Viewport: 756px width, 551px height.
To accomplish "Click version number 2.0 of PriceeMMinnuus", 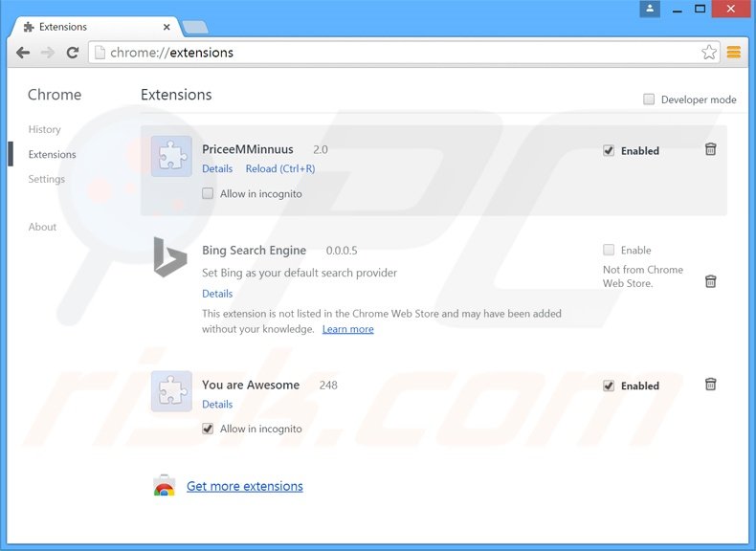I will (x=321, y=149).
